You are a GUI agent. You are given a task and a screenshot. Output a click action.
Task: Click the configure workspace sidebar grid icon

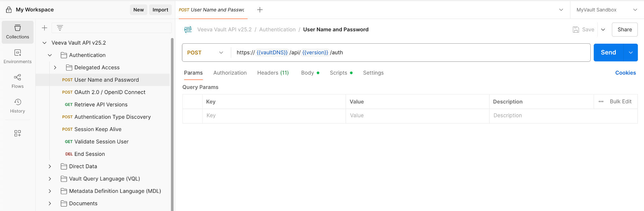pos(17,133)
